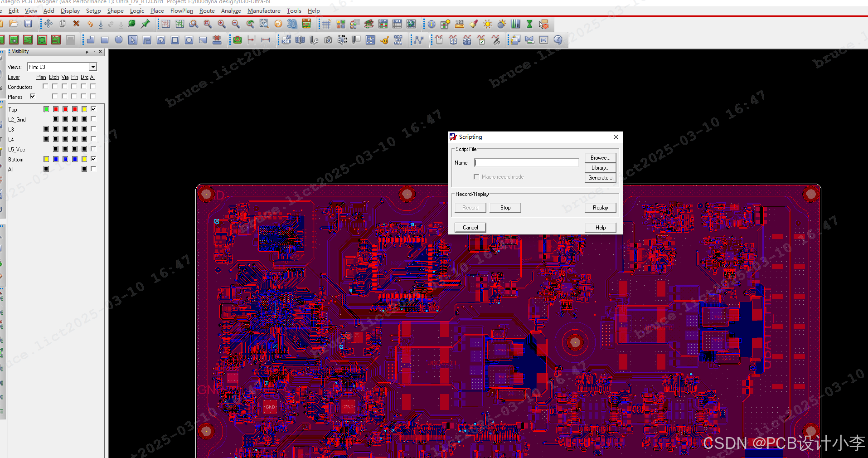Click Browse... in Scripting dialog
The image size is (868, 458).
600,158
